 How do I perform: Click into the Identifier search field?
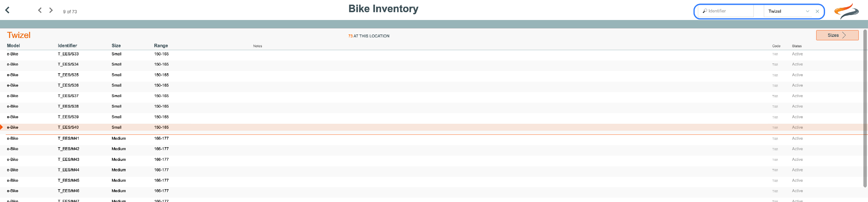click(x=725, y=11)
